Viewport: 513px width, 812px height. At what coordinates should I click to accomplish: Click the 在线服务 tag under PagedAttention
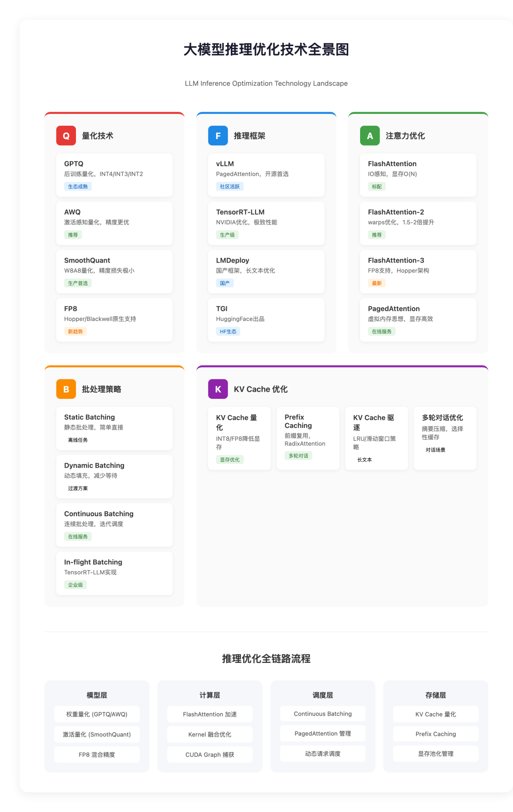coord(382,331)
